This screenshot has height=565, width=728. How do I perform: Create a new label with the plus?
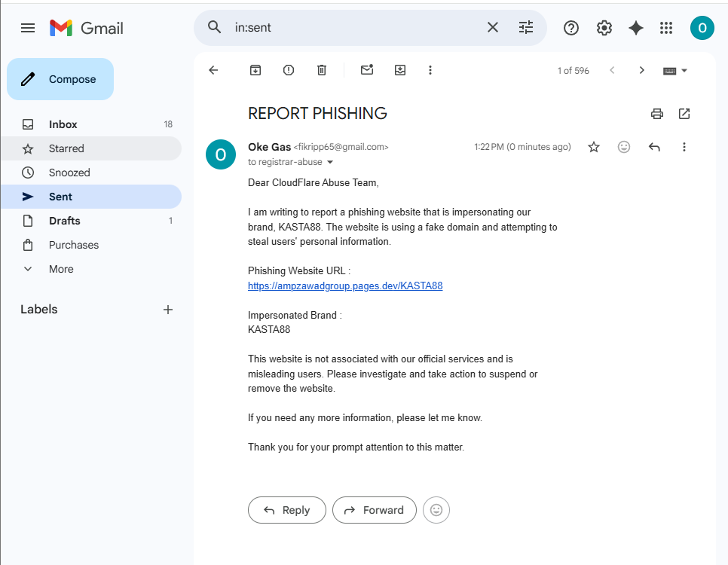click(x=168, y=310)
